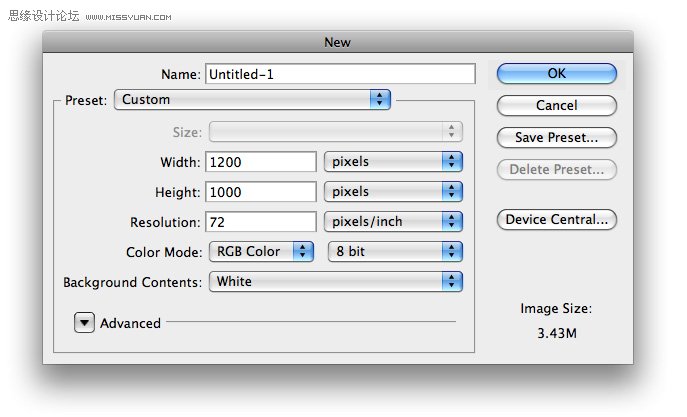The width and height of the screenshot is (687, 417).
Task: Click the Cancel button
Action: pos(556,106)
